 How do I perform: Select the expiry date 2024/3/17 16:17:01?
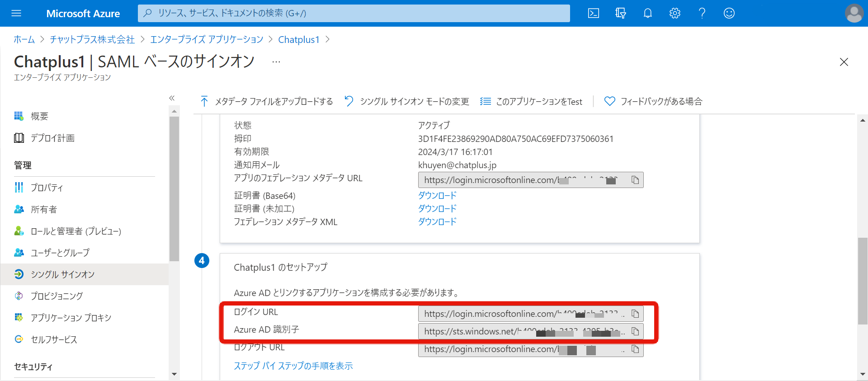click(x=455, y=152)
